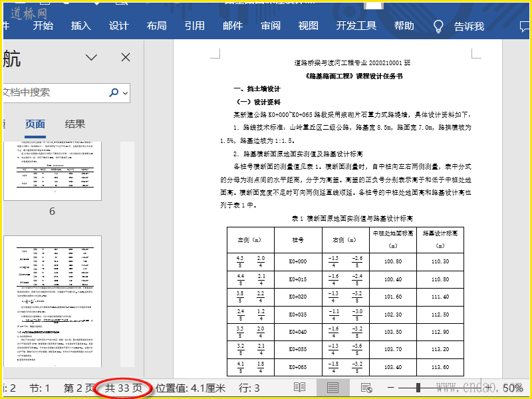Screen dimensions: 532x399
Task: Close the navigation pane
Action: point(126,57)
